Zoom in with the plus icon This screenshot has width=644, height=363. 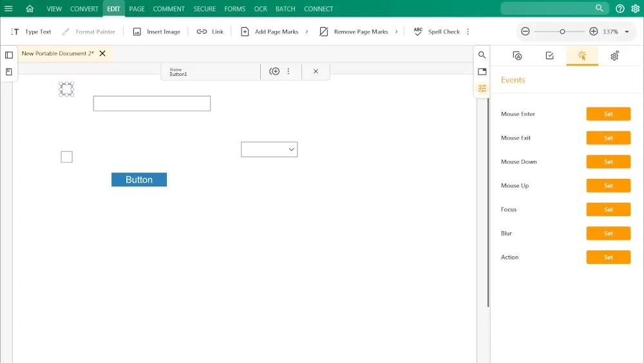[594, 32]
